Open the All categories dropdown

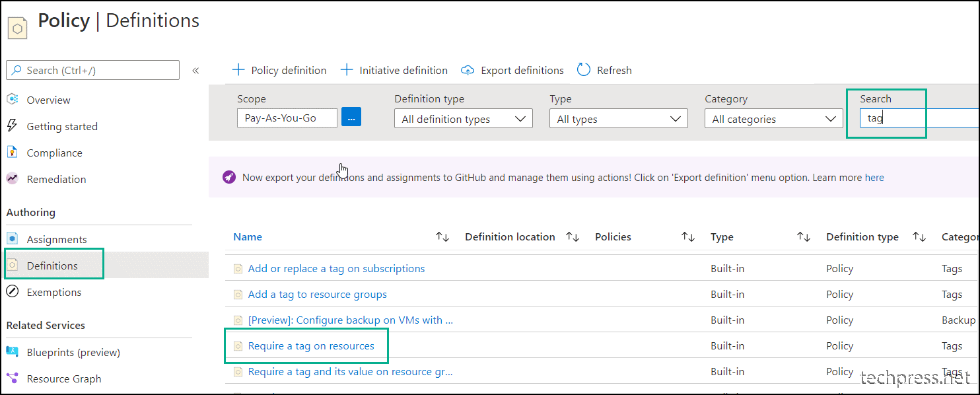tap(773, 119)
